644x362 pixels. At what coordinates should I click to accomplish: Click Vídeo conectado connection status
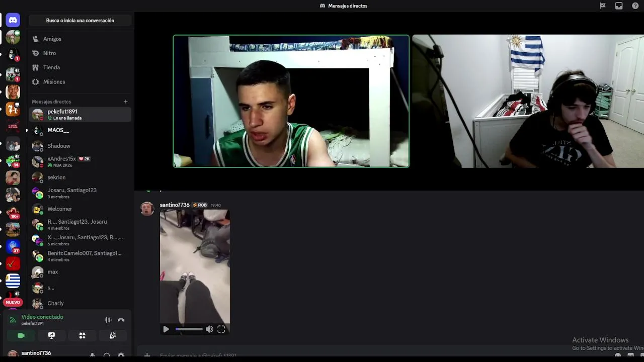[42, 317]
